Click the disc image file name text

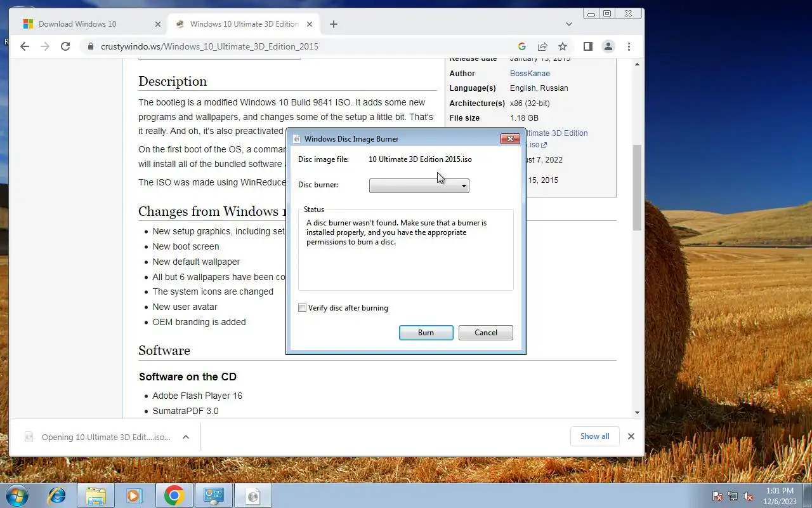pyautogui.click(x=420, y=159)
